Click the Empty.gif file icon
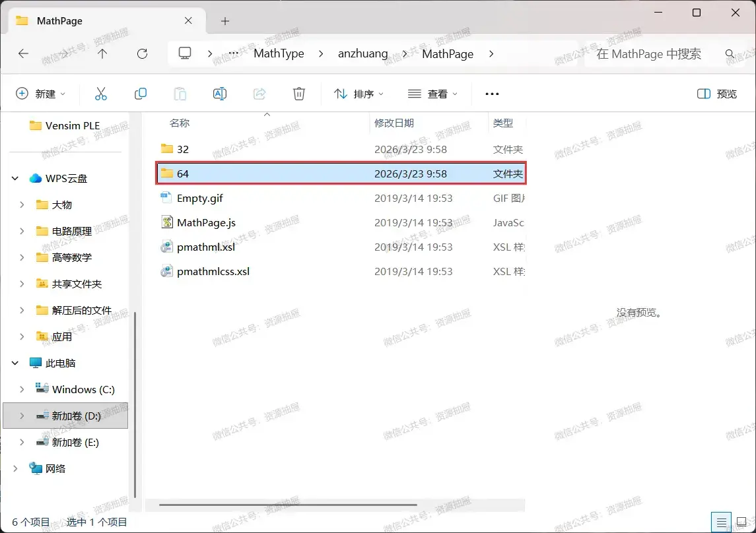Image resolution: width=756 pixels, height=533 pixels. [167, 197]
